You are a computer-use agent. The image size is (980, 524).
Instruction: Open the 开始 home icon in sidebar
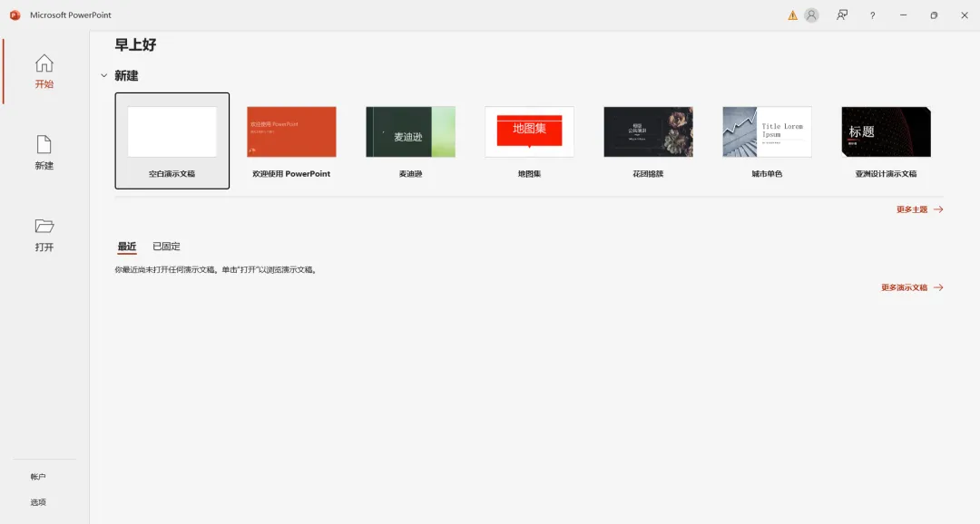point(44,63)
